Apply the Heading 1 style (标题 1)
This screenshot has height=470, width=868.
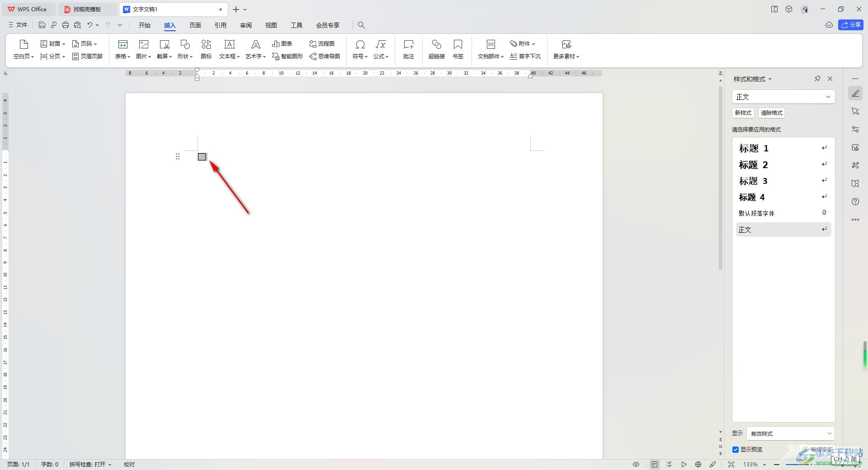pyautogui.click(x=783, y=148)
